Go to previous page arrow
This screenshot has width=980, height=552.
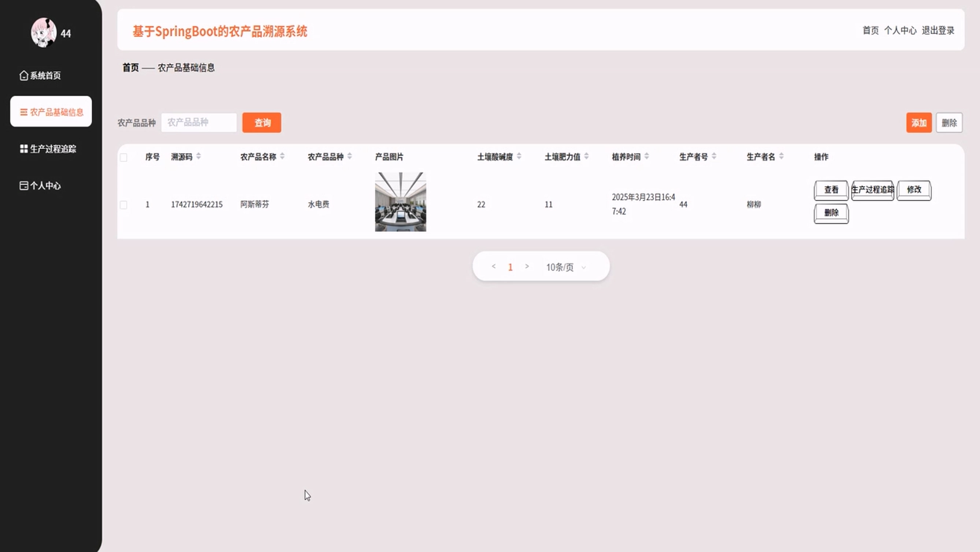493,266
